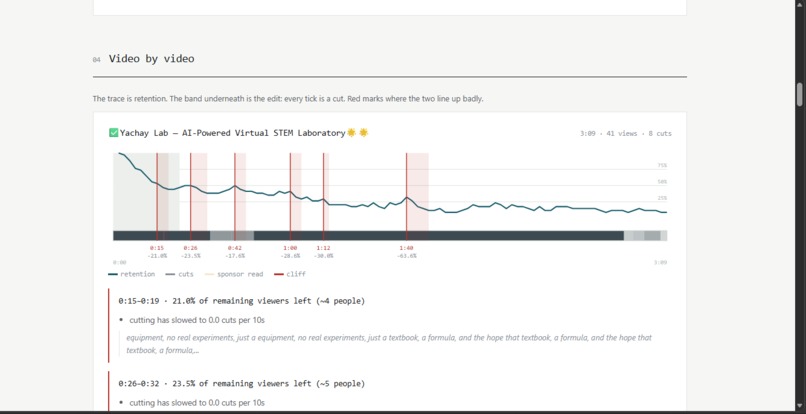
Task: Click the 0:42 cliff marker label
Action: pyautogui.click(x=235, y=248)
